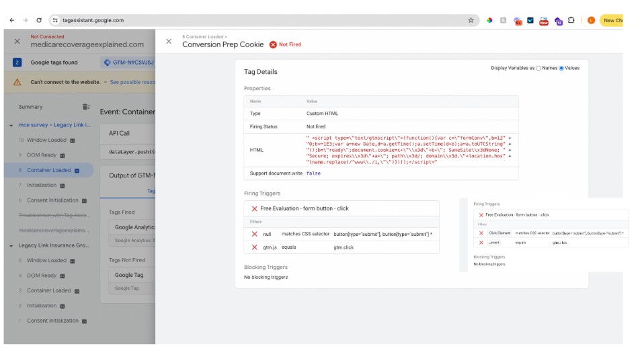Click message icon beside 7 Initialization
Screen dimensions: 644x363
point(63,186)
